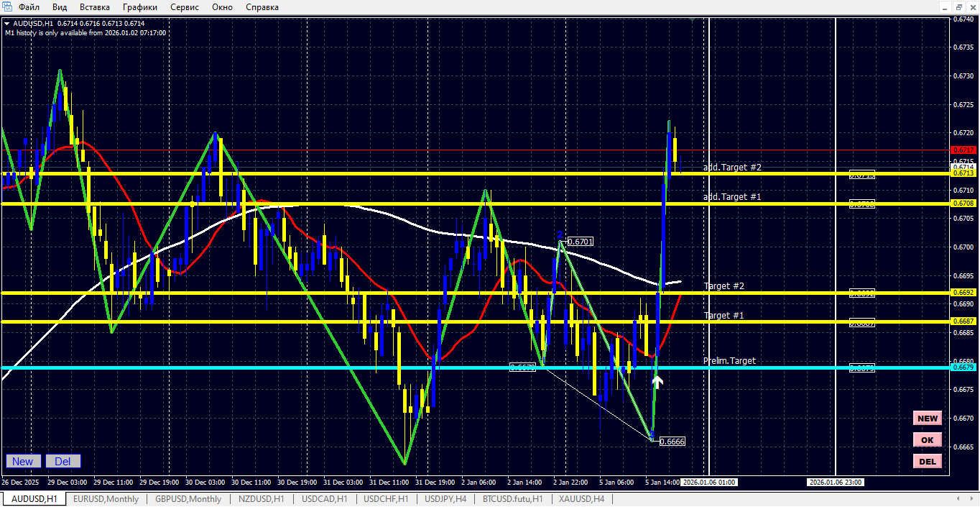Switch to the BTCUSD.futu,H1 chart tab
Image resolution: width=980 pixels, height=507 pixels.
coord(512,498)
